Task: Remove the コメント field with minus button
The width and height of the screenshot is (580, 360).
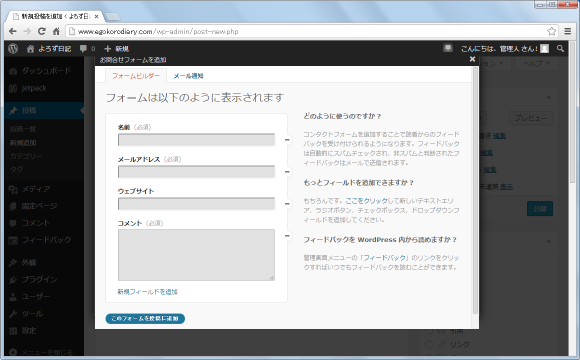Action: point(287,236)
